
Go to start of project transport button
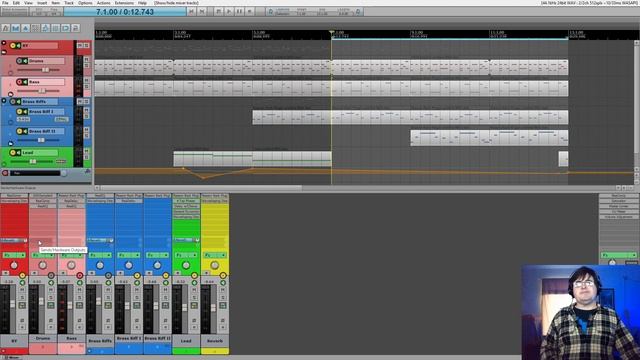(x=191, y=11)
